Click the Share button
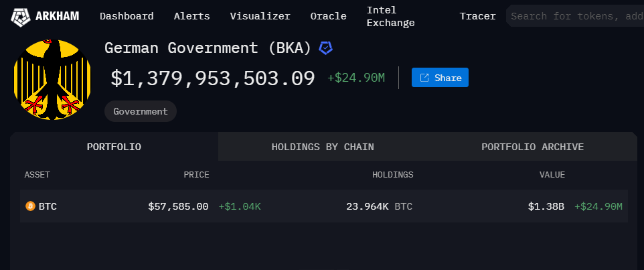Viewport: 644px width, 270px height. (440, 78)
